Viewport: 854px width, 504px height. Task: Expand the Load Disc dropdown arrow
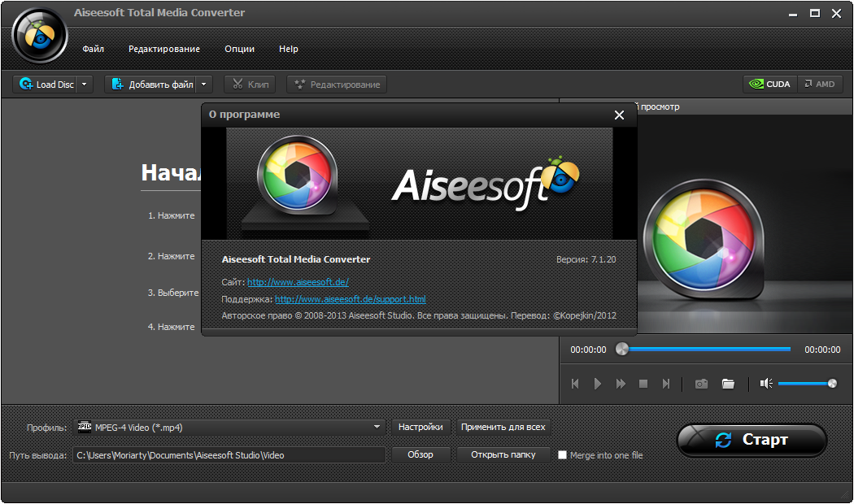coord(85,85)
